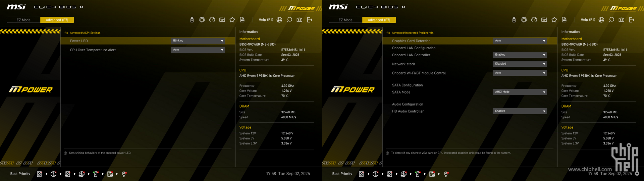The height and width of the screenshot is (181, 644).
Task: Open Graphics Card Detection dropdown
Action: point(520,41)
